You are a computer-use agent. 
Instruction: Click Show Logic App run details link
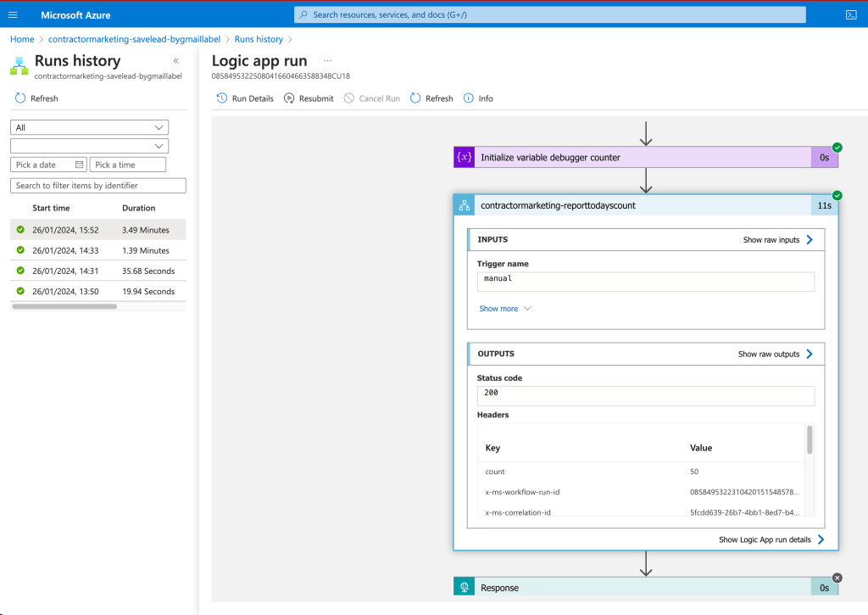[x=765, y=540]
